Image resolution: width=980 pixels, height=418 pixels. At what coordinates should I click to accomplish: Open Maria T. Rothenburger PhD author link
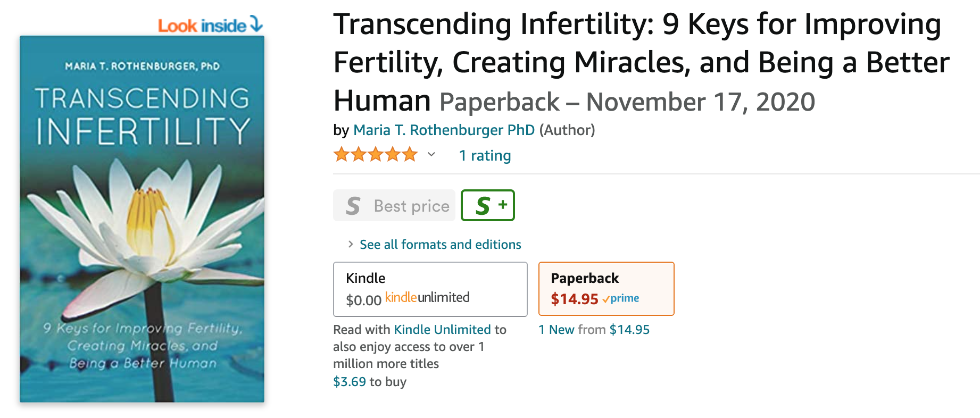(x=444, y=130)
